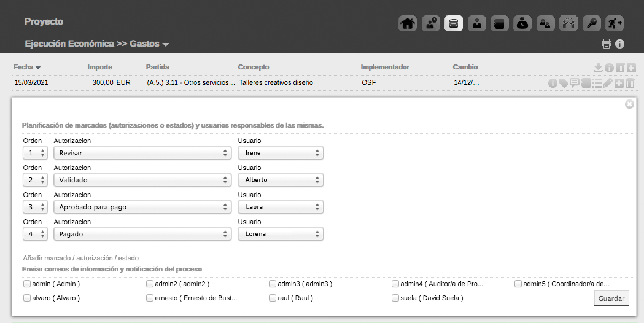The width and height of the screenshot is (644, 323).
Task: Click the tag icon on expense row
Action: (563, 83)
